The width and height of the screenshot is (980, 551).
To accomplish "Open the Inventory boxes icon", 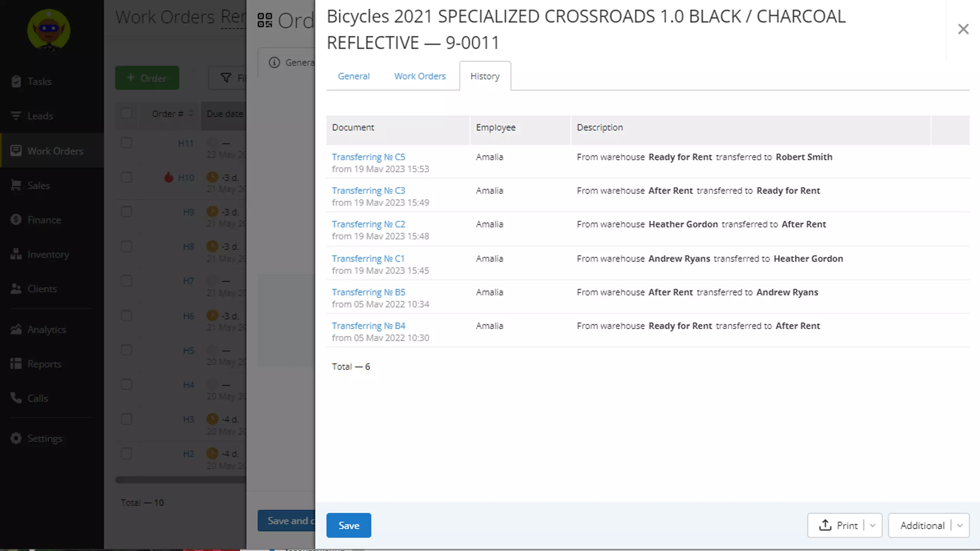I will (16, 254).
